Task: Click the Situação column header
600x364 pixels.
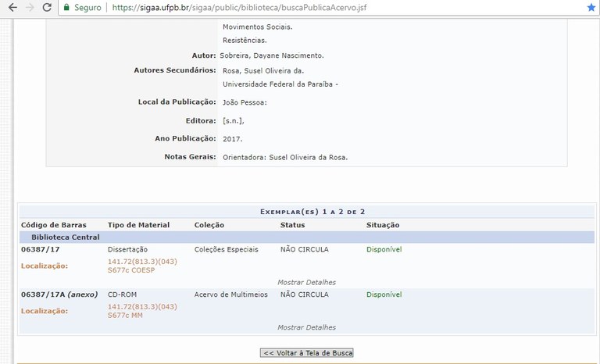Action: tap(383, 225)
